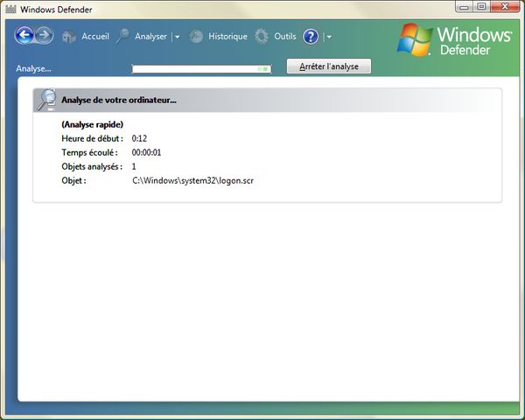
Task: Go to Accueil in the toolbar
Action: coord(95,37)
